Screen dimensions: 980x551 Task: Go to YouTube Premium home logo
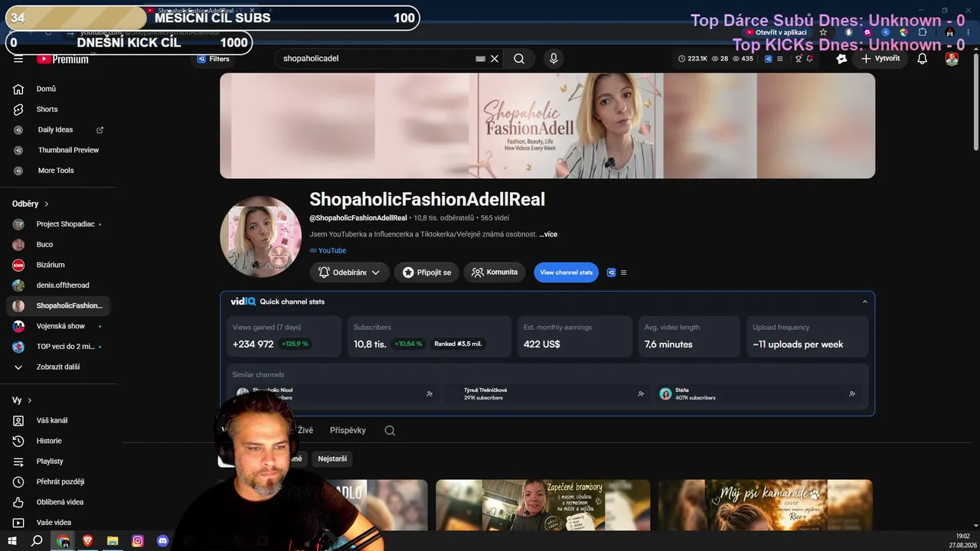pos(63,59)
